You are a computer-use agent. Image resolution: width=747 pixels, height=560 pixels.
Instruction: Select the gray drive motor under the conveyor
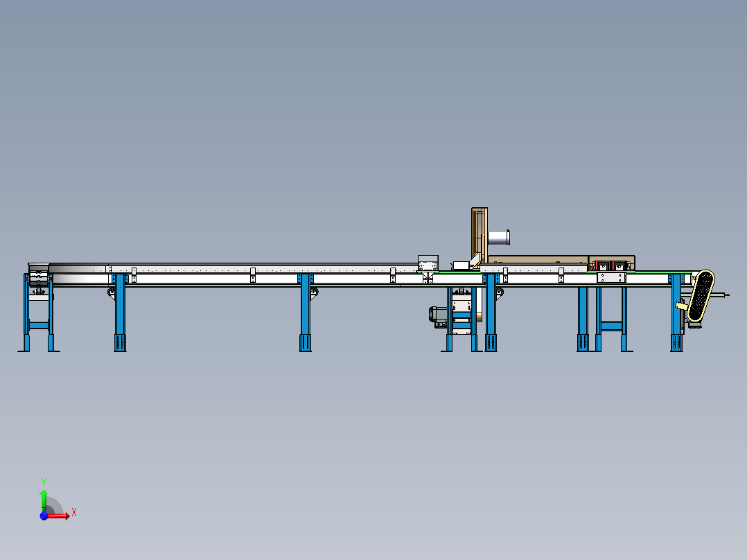tap(438, 317)
